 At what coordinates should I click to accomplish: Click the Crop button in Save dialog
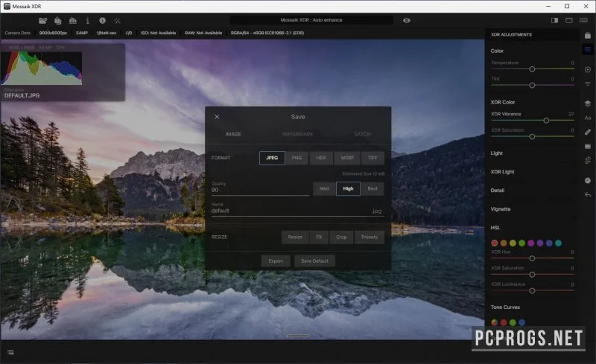(x=341, y=237)
